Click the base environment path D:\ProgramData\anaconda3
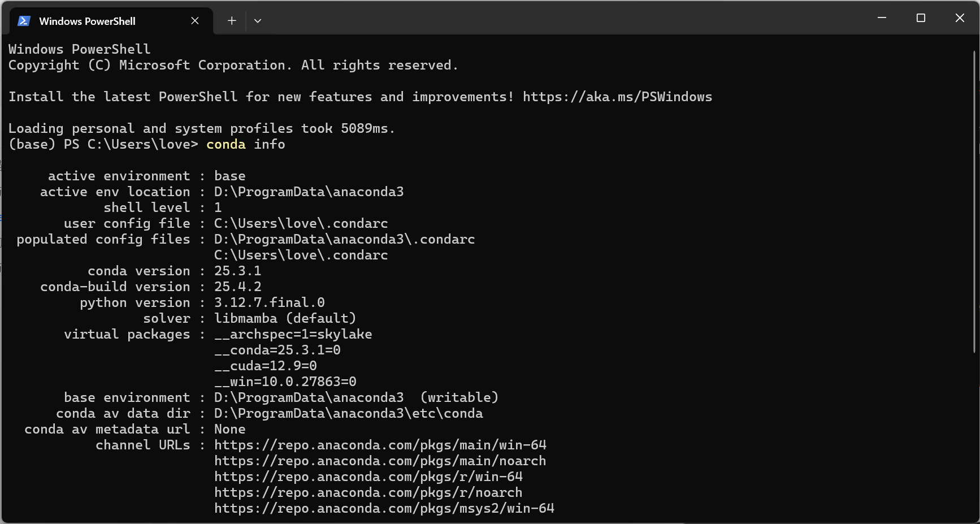Viewport: 980px width, 524px height. click(309, 397)
